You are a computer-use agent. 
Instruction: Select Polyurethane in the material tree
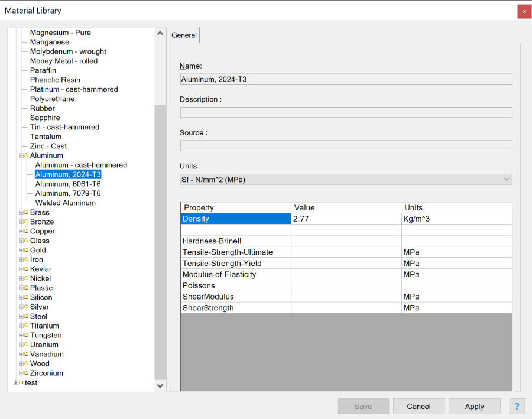(x=52, y=99)
